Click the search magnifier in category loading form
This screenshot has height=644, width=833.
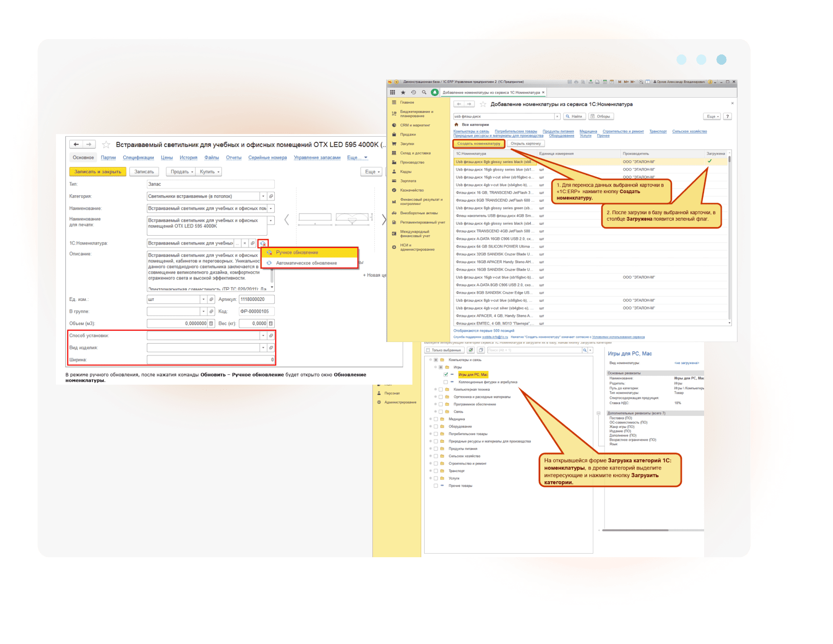[584, 350]
